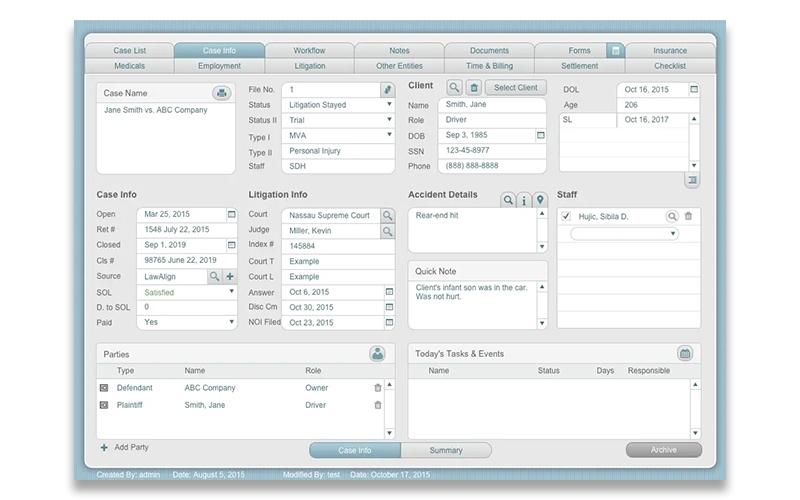This screenshot has height=500, width=800.
Task: Switch to the Workflow tab
Action: click(x=309, y=51)
